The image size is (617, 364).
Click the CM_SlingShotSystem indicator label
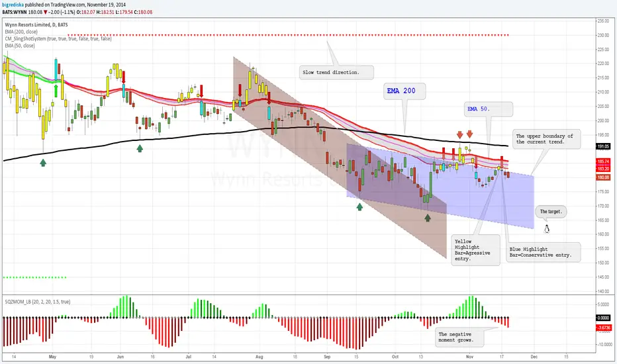[58, 39]
